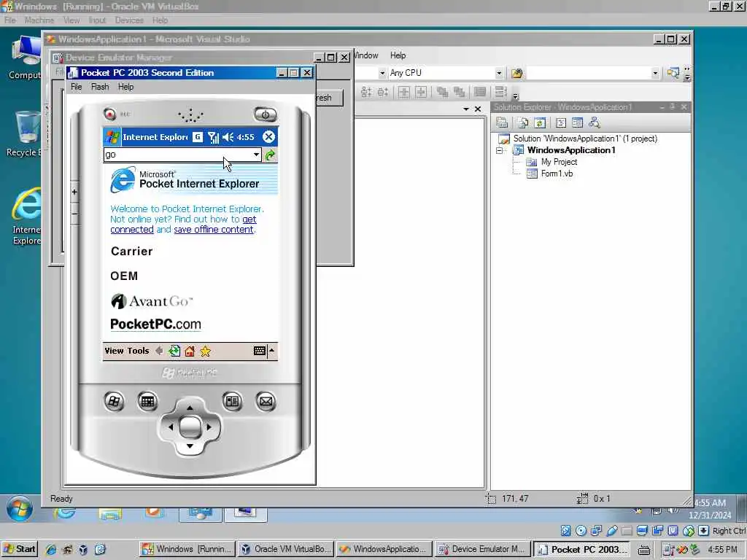747x560 pixels.
Task: Toggle the on-screen keyboard icon
Action: 260,351
